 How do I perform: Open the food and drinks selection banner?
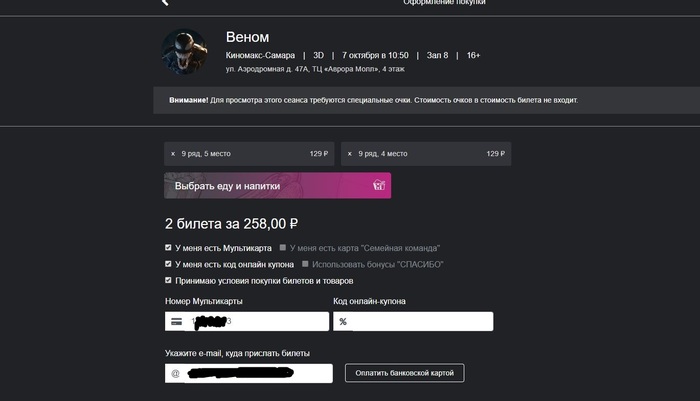(277, 186)
